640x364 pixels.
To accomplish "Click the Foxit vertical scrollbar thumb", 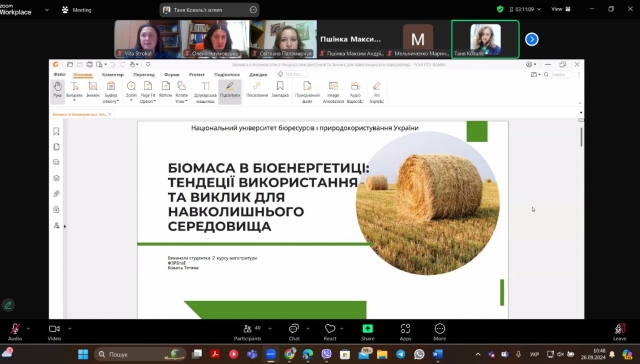I will [x=581, y=137].
